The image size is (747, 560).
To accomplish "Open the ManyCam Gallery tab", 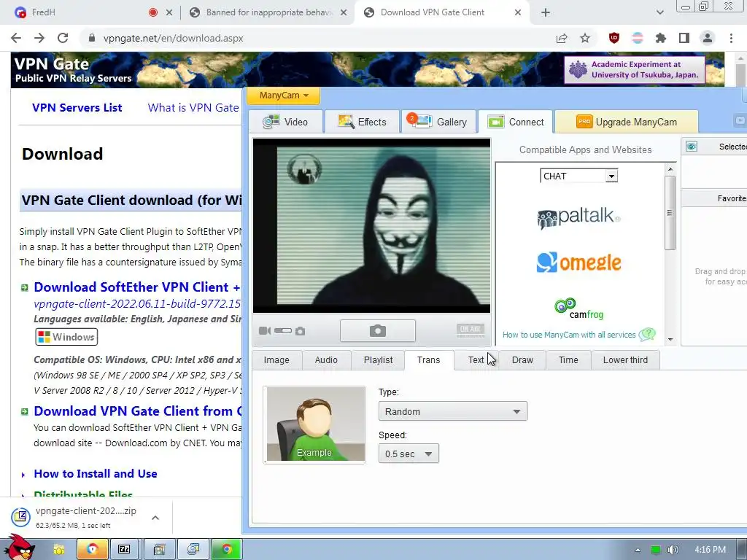I will pos(438,122).
